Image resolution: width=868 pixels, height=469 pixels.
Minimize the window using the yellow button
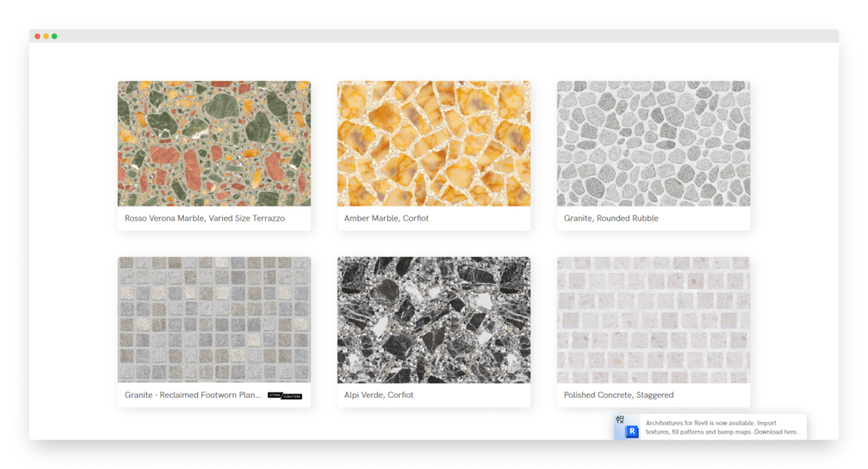pyautogui.click(x=46, y=36)
